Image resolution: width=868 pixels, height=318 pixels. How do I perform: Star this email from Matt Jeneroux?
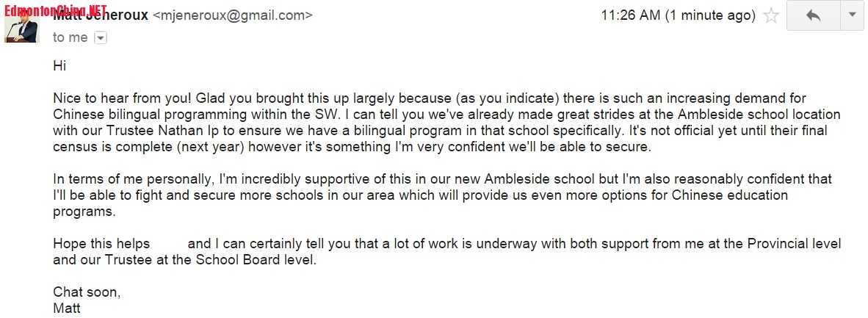coord(771,15)
